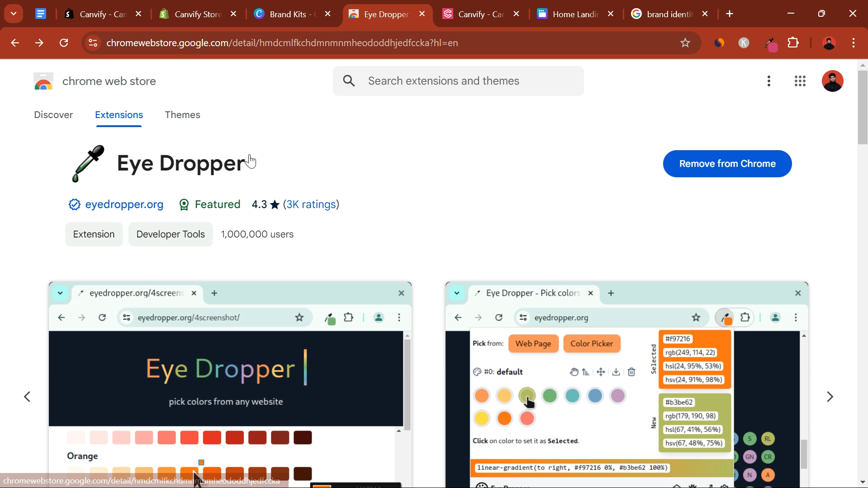Select the teal swatch in palette

(572, 396)
